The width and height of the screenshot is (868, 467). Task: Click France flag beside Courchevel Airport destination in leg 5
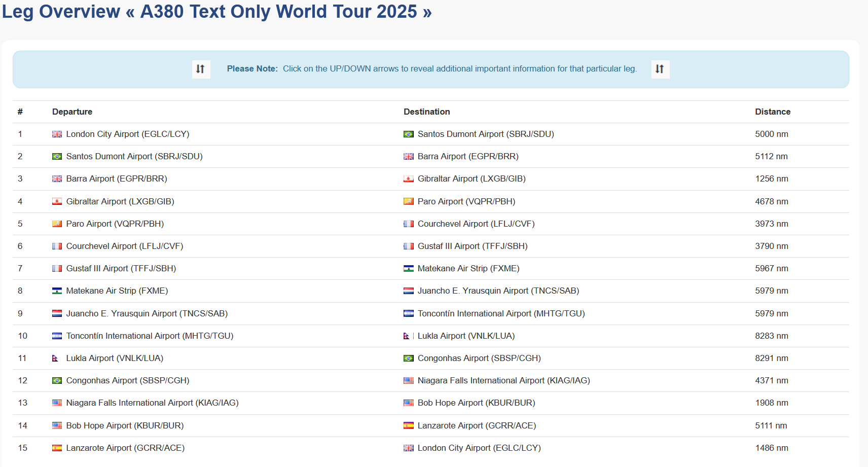pos(409,224)
